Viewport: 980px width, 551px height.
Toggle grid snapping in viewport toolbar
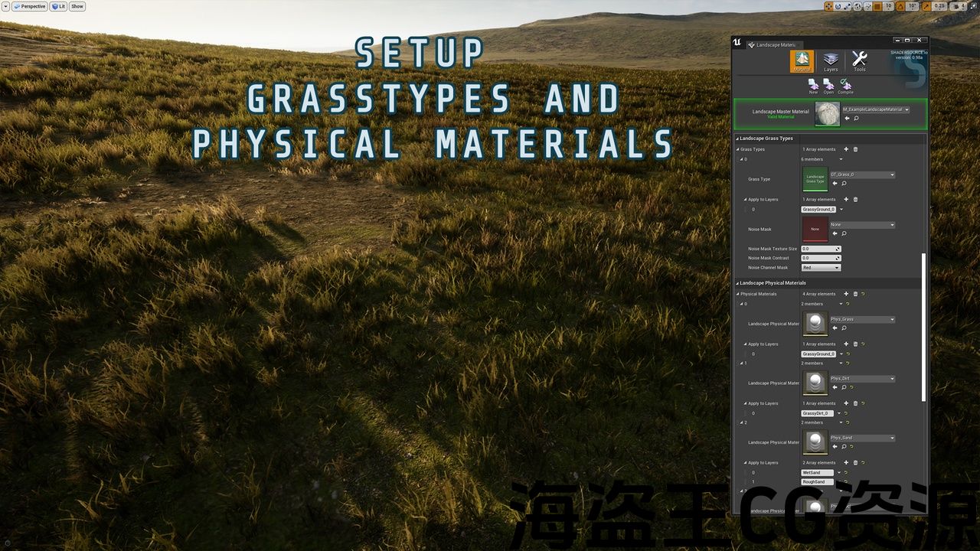click(877, 6)
